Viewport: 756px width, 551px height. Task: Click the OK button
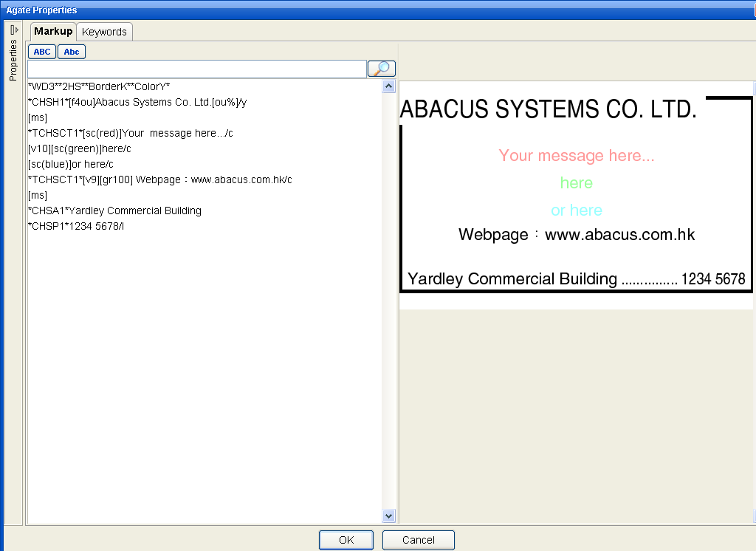coord(346,540)
